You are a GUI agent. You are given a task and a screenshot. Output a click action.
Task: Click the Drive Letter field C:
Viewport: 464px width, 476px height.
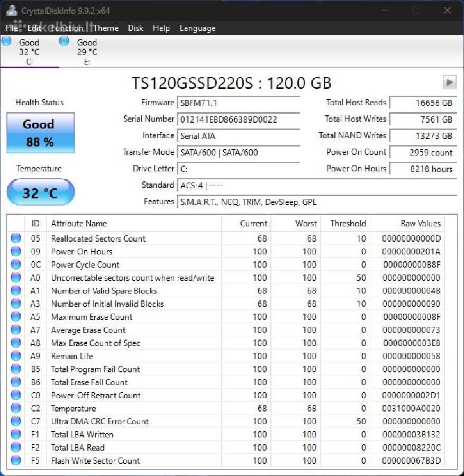pyautogui.click(x=239, y=169)
